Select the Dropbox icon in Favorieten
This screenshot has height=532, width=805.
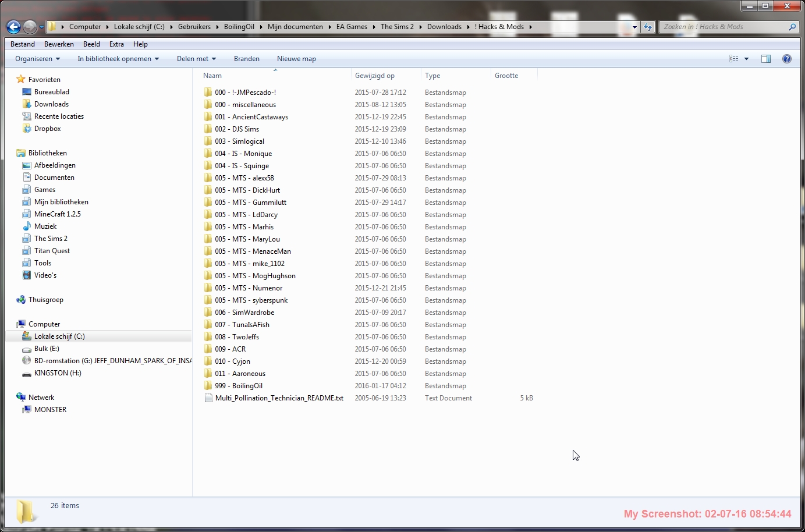click(x=26, y=129)
